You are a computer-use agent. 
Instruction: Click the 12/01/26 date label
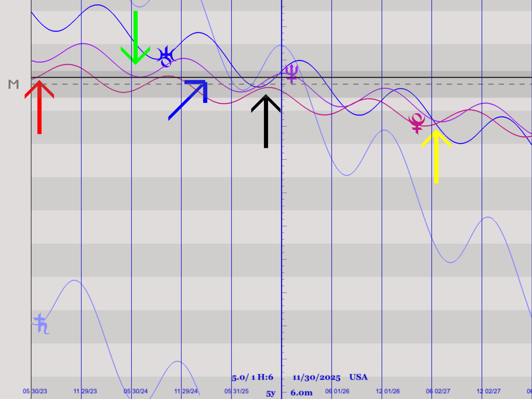tap(388, 391)
